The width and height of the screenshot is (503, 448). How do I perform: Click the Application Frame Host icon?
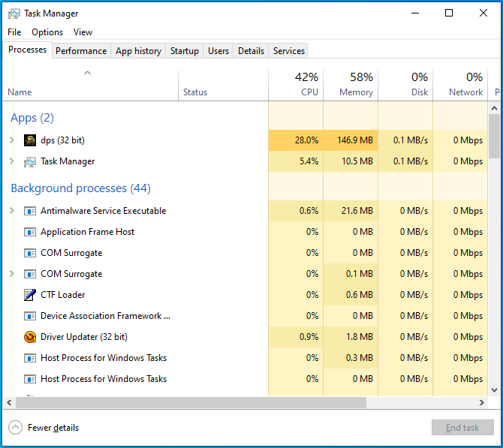click(x=30, y=232)
